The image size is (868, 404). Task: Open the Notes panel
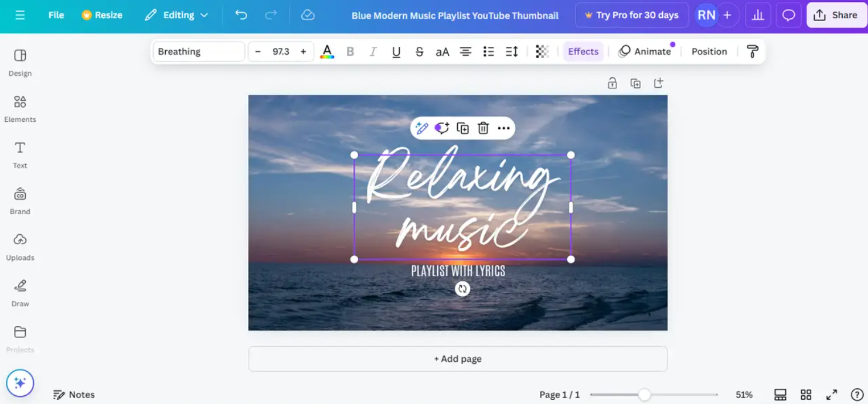[x=74, y=395]
